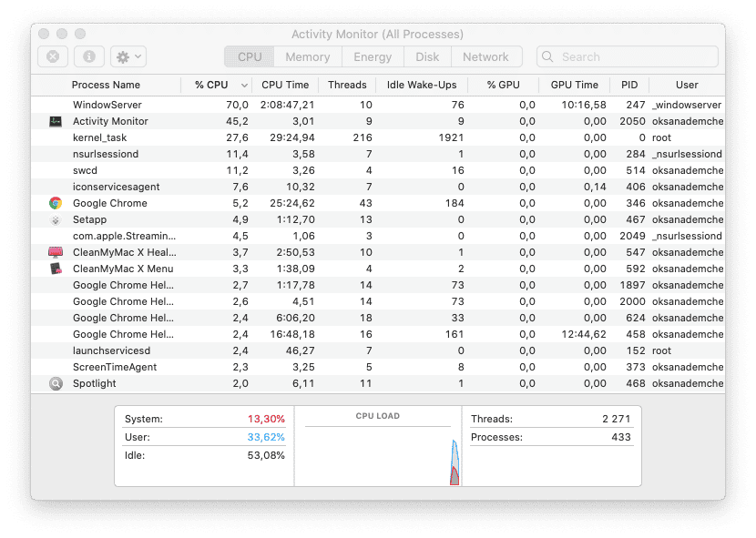Click Spotlight thread count 11
Screen dimensions: 756x538
(x=366, y=384)
